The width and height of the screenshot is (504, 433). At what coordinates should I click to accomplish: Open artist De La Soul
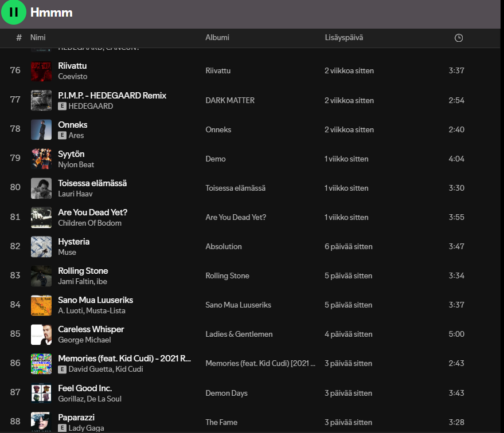pyautogui.click(x=104, y=399)
